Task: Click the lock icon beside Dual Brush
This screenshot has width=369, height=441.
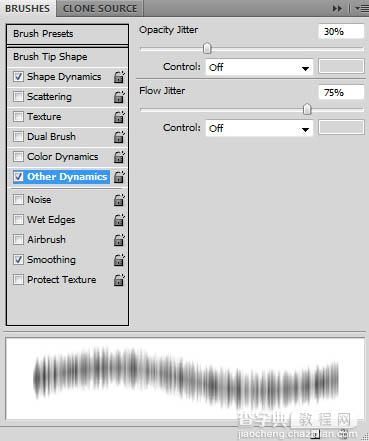Action: (x=119, y=137)
